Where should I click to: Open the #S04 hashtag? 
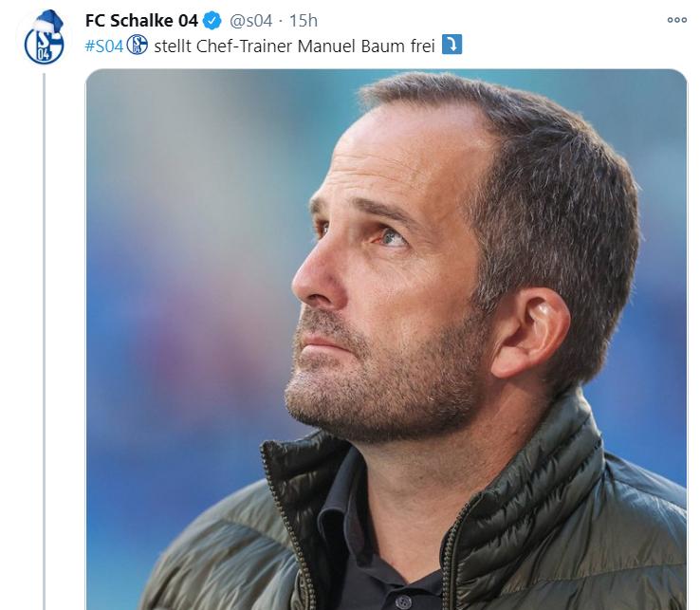[103, 46]
